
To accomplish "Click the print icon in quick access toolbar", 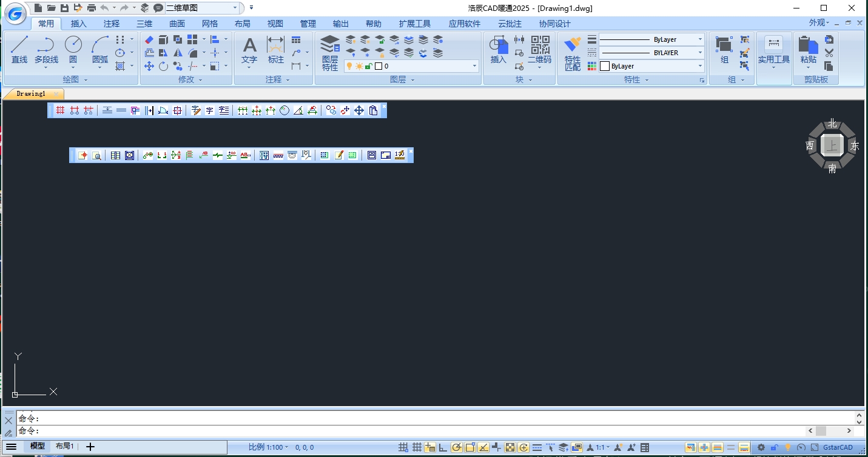I will coord(91,8).
